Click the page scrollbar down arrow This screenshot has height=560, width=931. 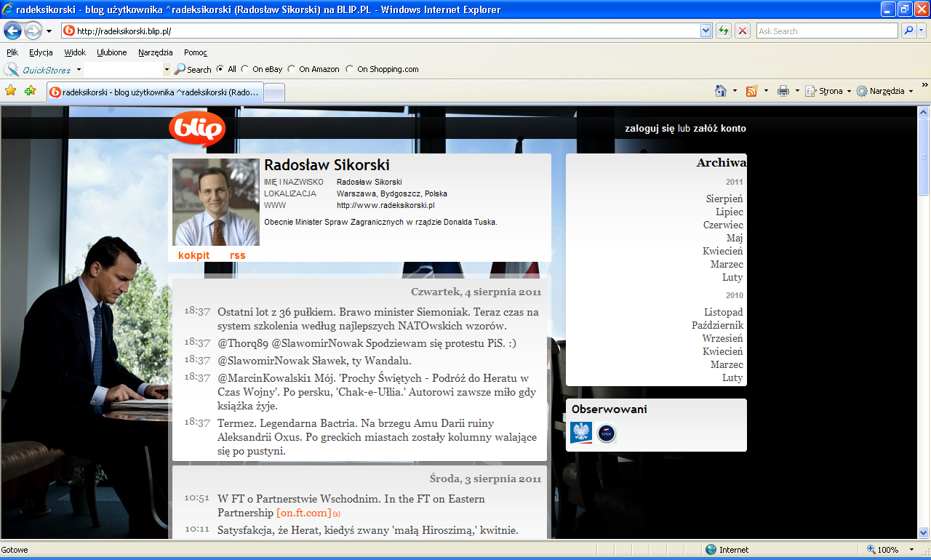tap(924, 532)
